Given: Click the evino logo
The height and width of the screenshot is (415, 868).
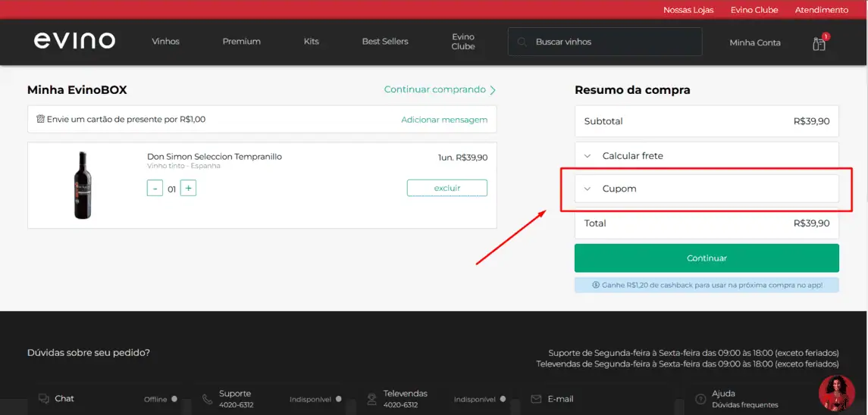Looking at the screenshot, I should (75, 40).
